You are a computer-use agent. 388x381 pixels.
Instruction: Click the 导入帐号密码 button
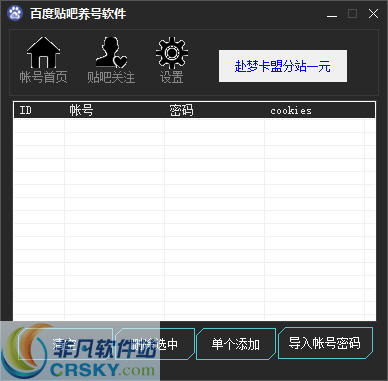[x=325, y=343]
